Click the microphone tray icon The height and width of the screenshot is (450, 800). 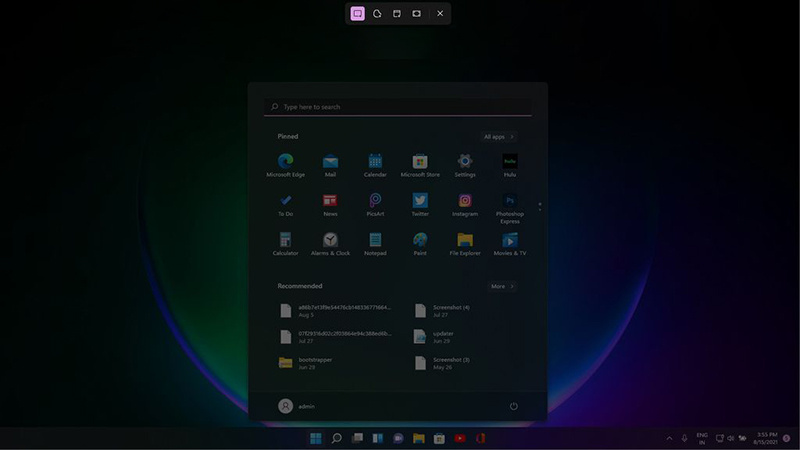[x=684, y=438]
